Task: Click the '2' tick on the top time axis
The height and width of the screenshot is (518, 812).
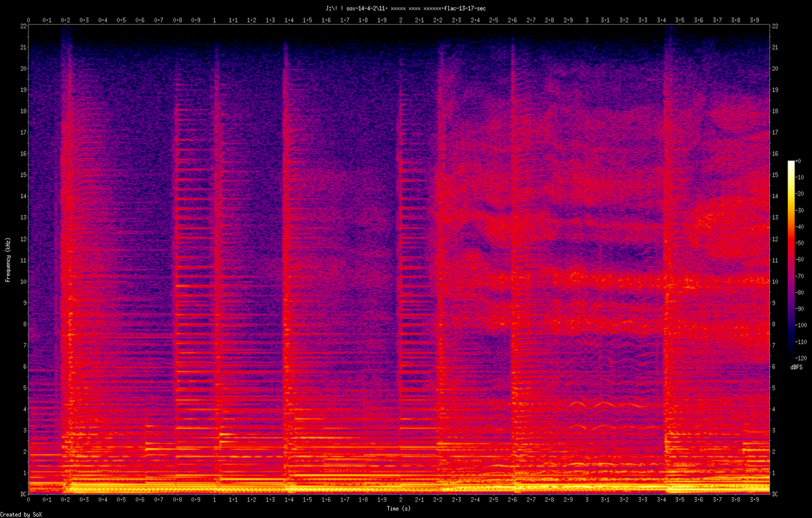Action: click(x=401, y=21)
